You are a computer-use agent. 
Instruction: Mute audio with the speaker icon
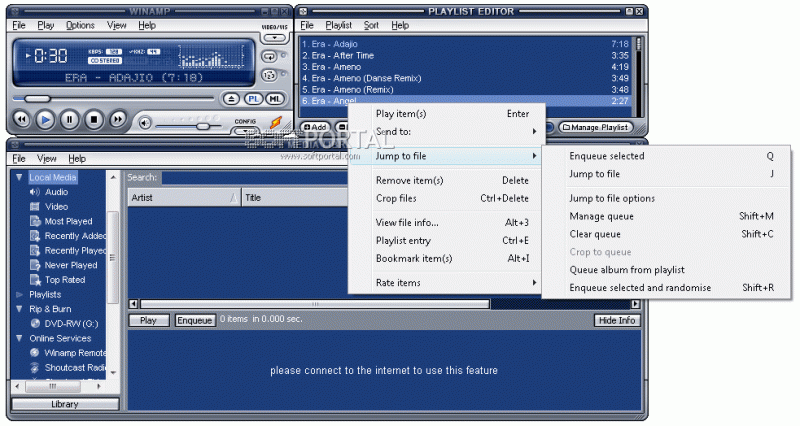145,123
